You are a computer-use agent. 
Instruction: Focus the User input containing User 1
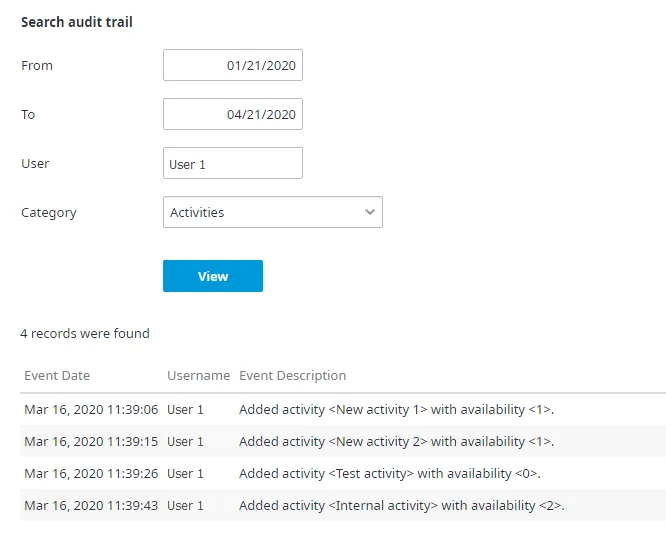coord(233,163)
